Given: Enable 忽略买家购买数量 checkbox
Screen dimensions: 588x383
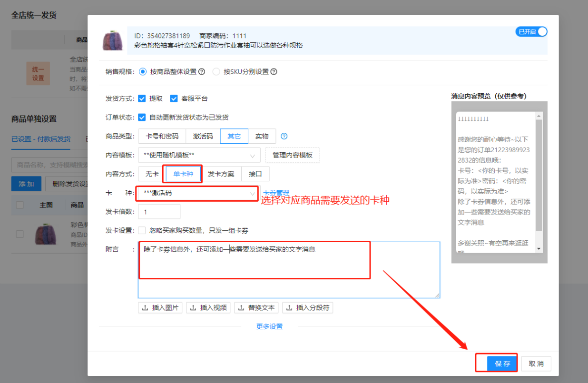Looking at the screenshot, I should 142,231.
